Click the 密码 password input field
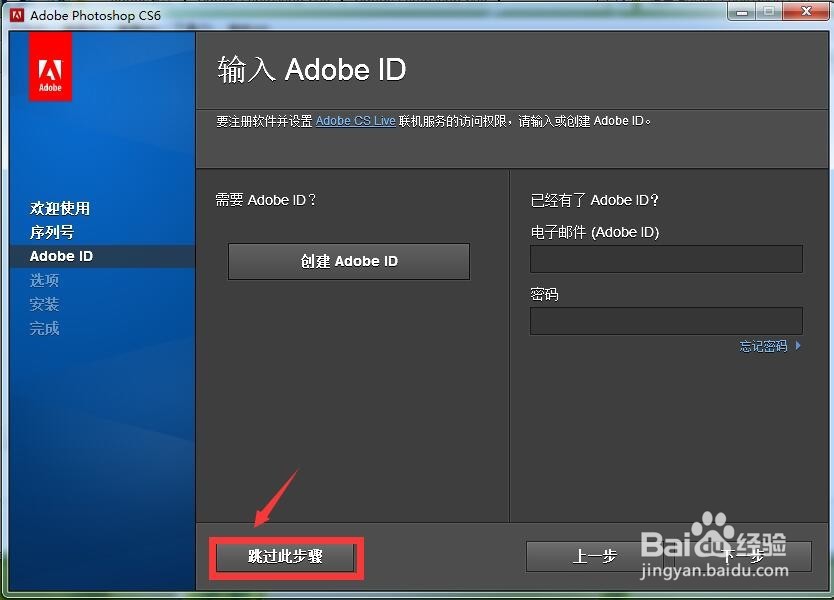Screen dimensions: 834x600 [665, 321]
